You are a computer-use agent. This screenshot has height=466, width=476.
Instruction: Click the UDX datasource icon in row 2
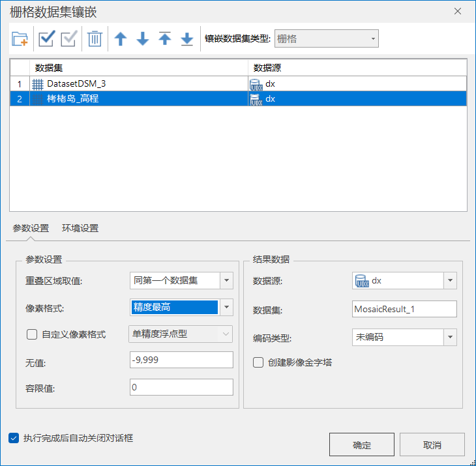[x=256, y=100]
